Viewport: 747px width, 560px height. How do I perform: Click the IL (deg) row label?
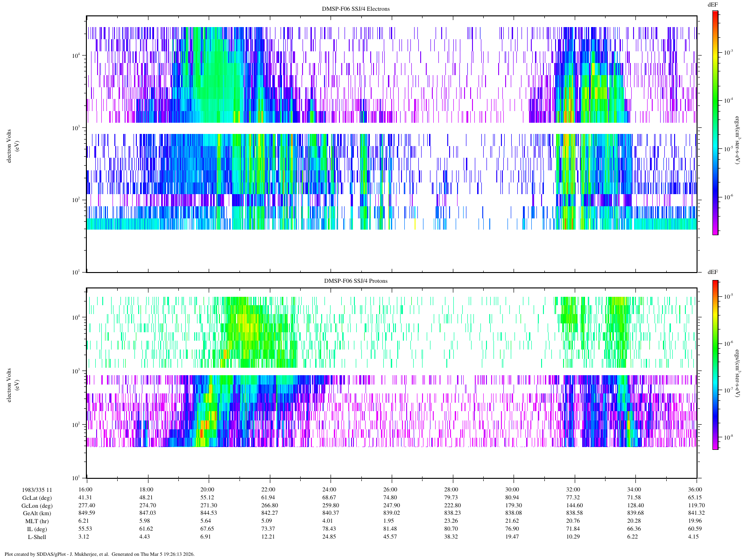click(x=37, y=529)
